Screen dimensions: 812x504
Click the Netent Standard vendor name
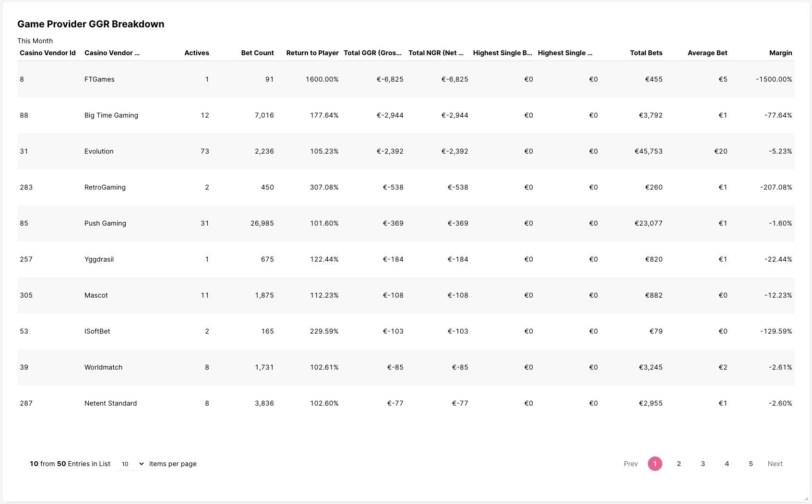pyautogui.click(x=110, y=403)
